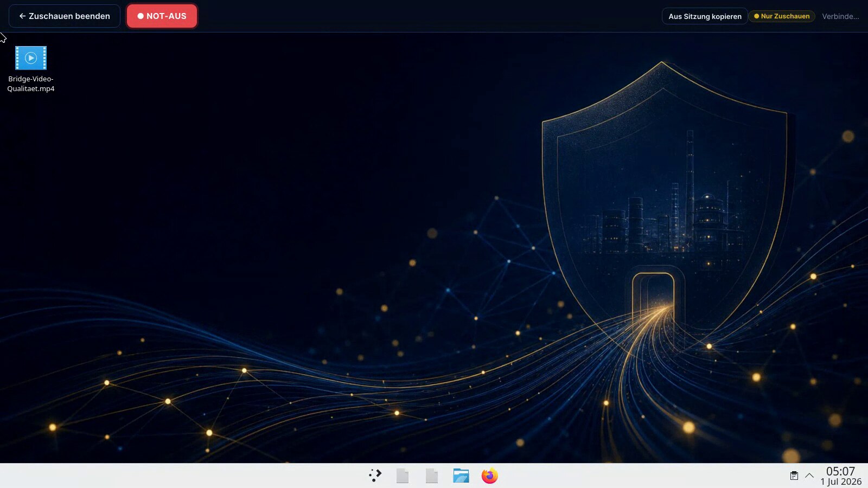
Task: Click the glowing shield on the wallpaper
Action: (x=664, y=206)
